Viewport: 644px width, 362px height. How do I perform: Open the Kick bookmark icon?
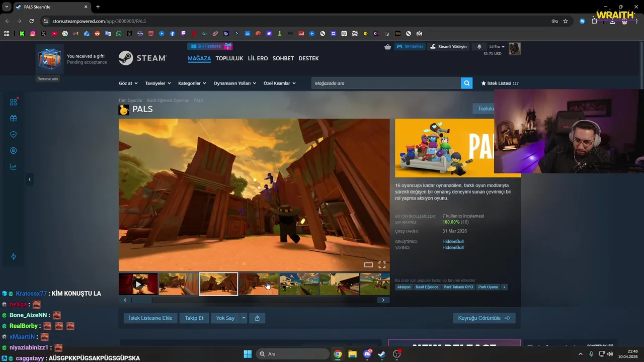(x=22, y=34)
